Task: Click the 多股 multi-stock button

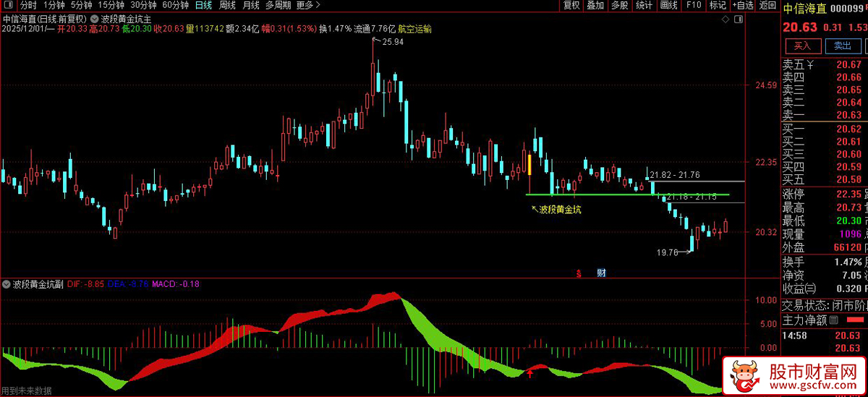Action: tap(620, 5)
